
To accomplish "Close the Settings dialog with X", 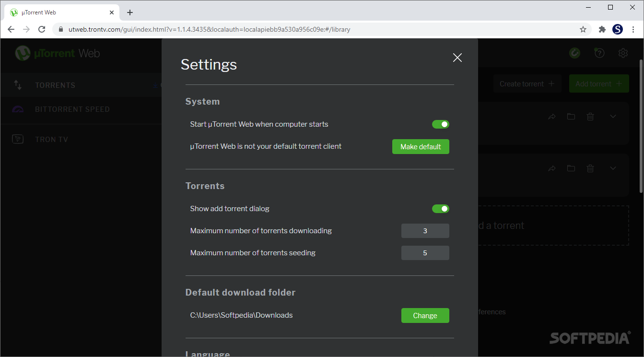I will [457, 58].
